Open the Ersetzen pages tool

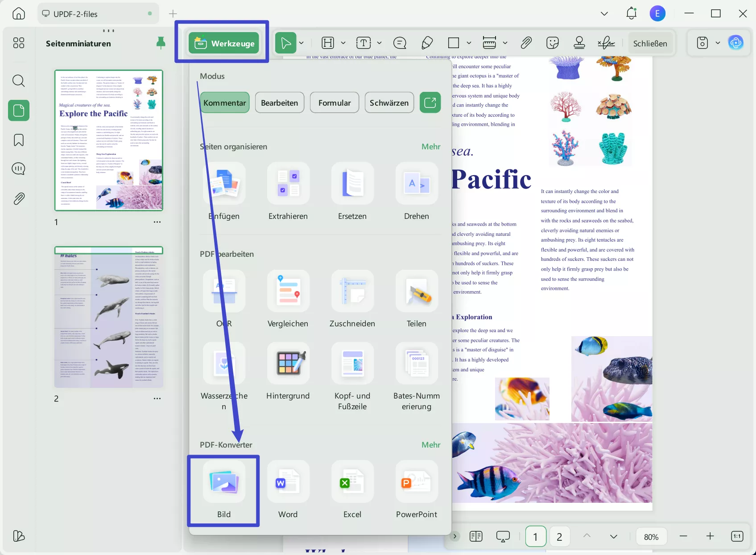pyautogui.click(x=352, y=192)
